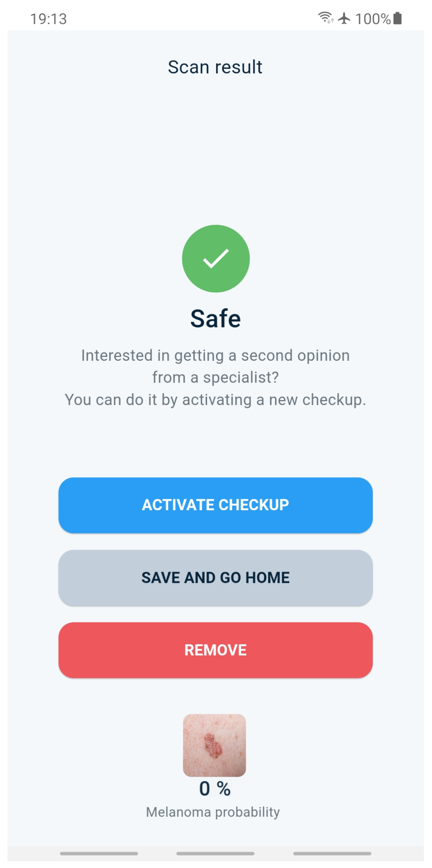Screen dimensions: 432x868
Task: Tap the green checkmark safe icon
Action: pyautogui.click(x=216, y=259)
